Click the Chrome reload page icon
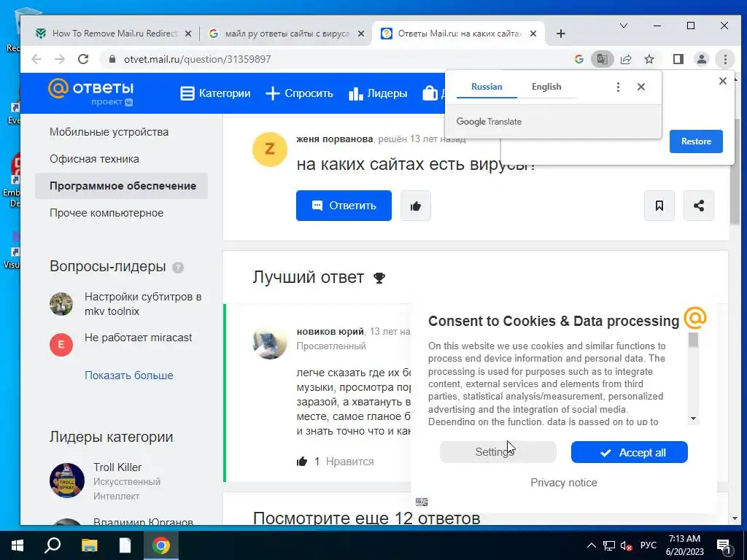Image resolution: width=747 pixels, height=560 pixels. point(83,59)
